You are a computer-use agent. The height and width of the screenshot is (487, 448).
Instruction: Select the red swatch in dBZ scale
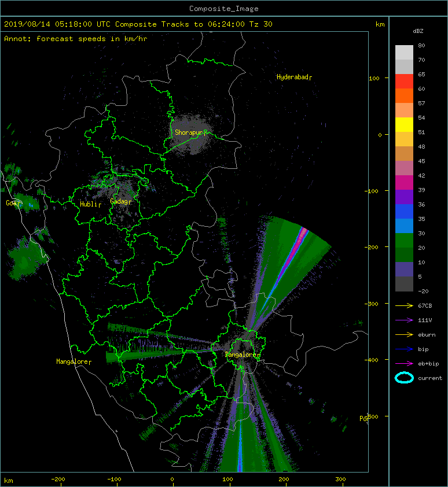pyautogui.click(x=404, y=82)
